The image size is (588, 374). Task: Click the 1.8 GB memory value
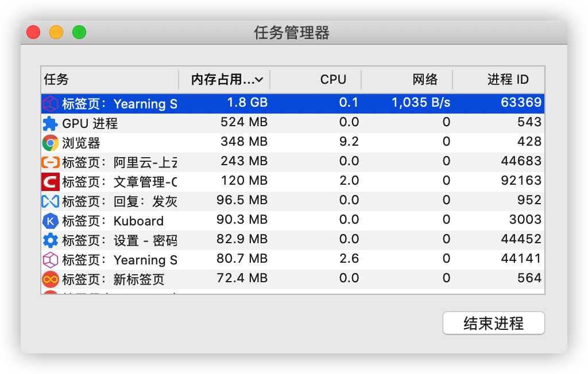point(247,102)
